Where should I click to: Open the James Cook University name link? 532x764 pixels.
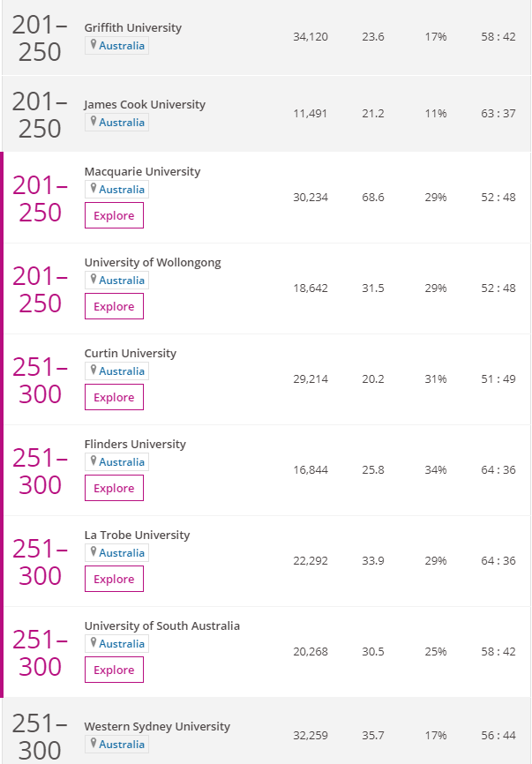click(145, 104)
